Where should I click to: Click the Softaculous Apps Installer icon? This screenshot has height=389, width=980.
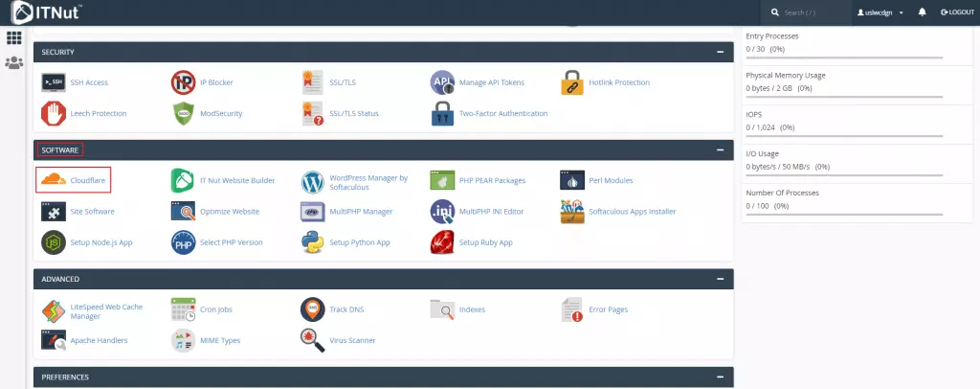coord(572,212)
